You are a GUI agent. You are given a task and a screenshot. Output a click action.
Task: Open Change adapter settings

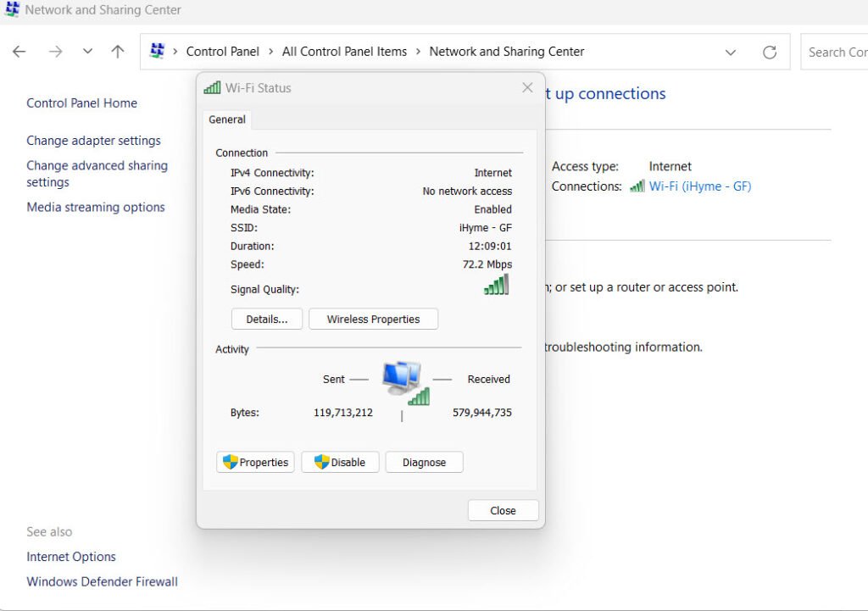(x=93, y=140)
